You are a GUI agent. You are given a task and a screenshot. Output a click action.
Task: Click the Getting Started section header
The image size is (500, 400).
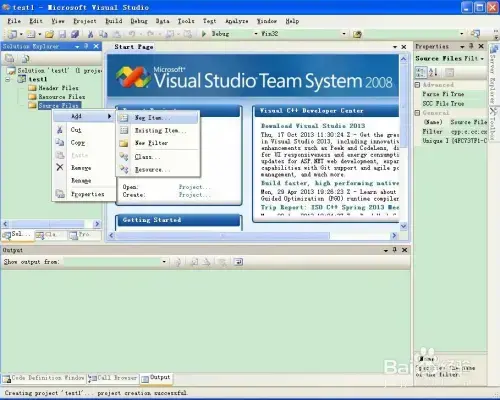(179, 220)
